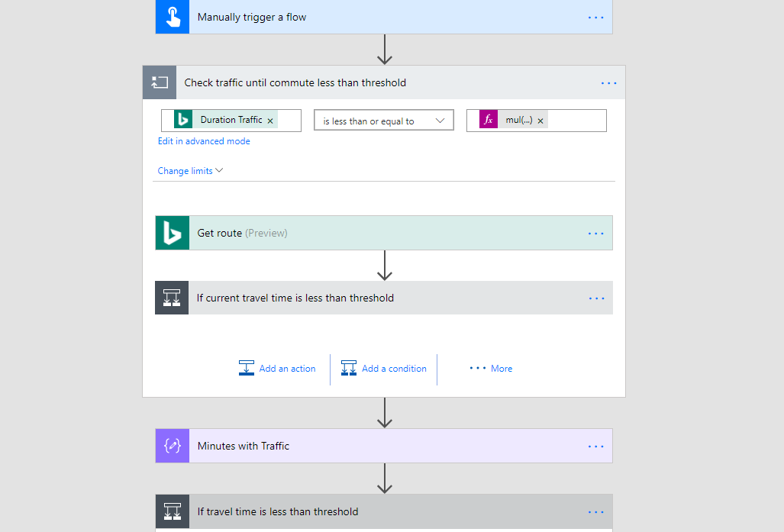This screenshot has width=784, height=532.
Task: Click the condition icon for current travel time
Action: click(x=172, y=298)
